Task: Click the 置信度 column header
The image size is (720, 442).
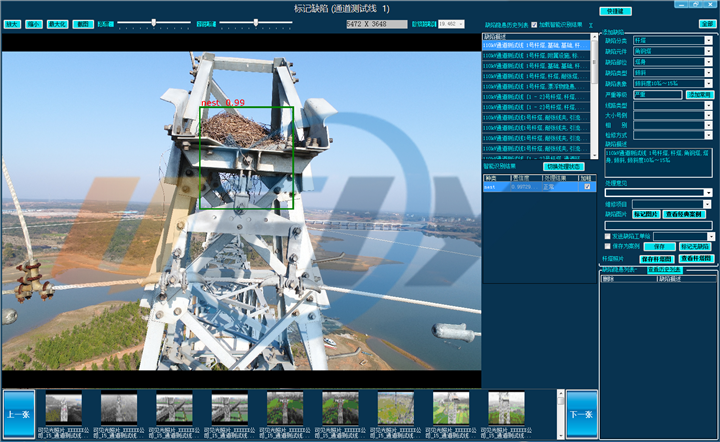Action: coord(526,178)
